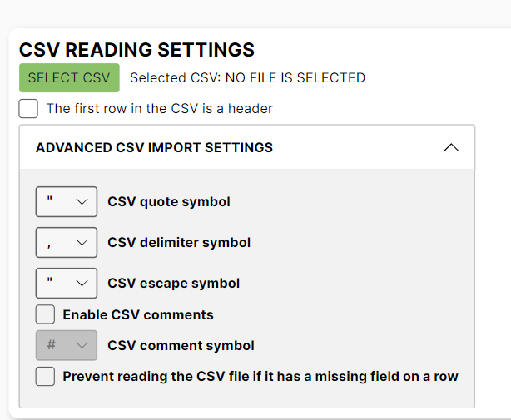Click the 'Selected CSV: NO FILE IS SELECTED' text
Screen dimensions: 511x420
click(x=247, y=78)
